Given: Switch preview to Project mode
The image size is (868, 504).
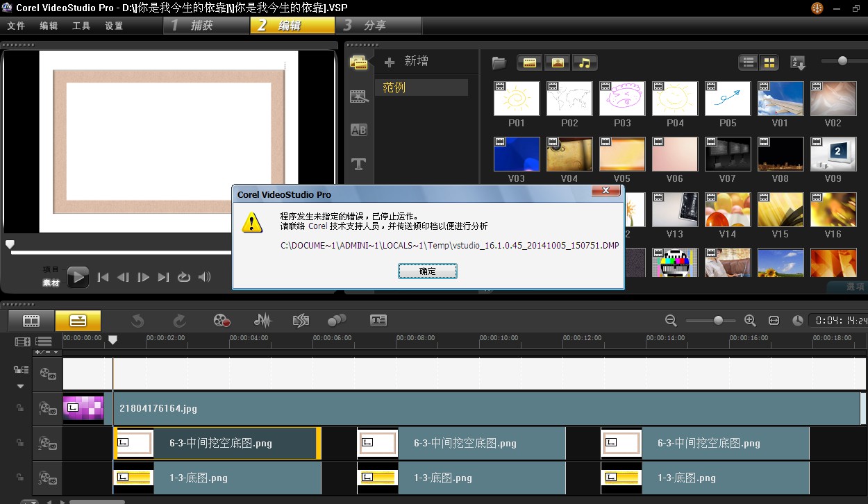Looking at the screenshot, I should tap(51, 269).
